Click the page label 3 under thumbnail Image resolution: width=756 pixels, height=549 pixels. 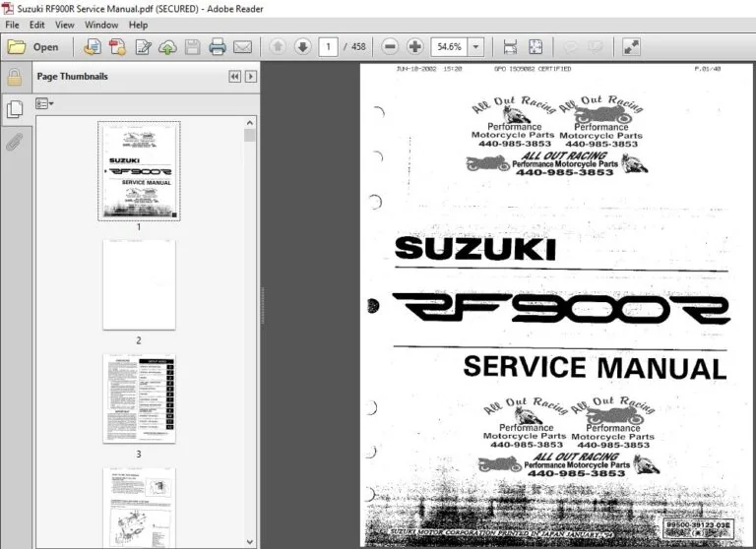[139, 454]
